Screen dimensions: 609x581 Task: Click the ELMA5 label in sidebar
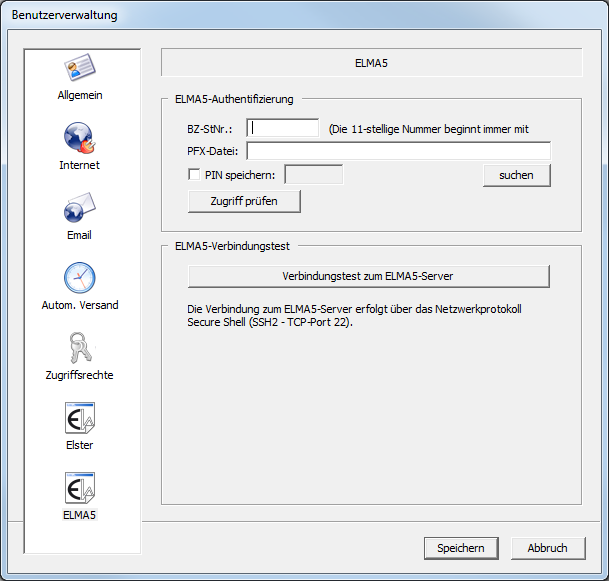tap(80, 515)
